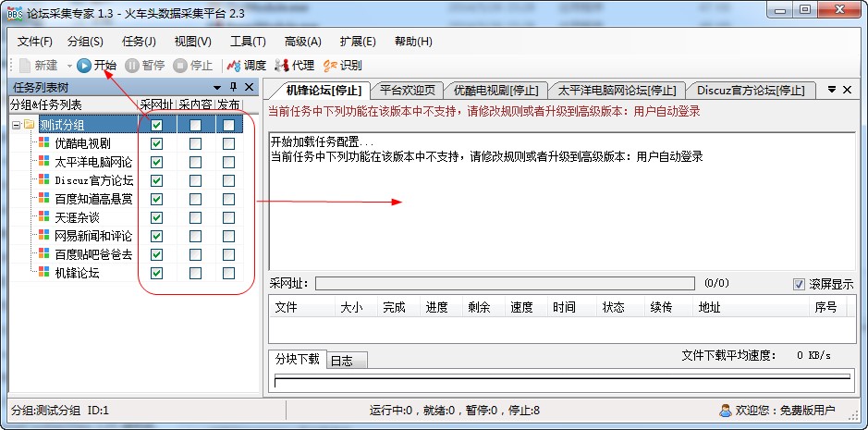
Task: Click the icon beside 百度贴吧爸爸去 task
Action: click(x=43, y=253)
